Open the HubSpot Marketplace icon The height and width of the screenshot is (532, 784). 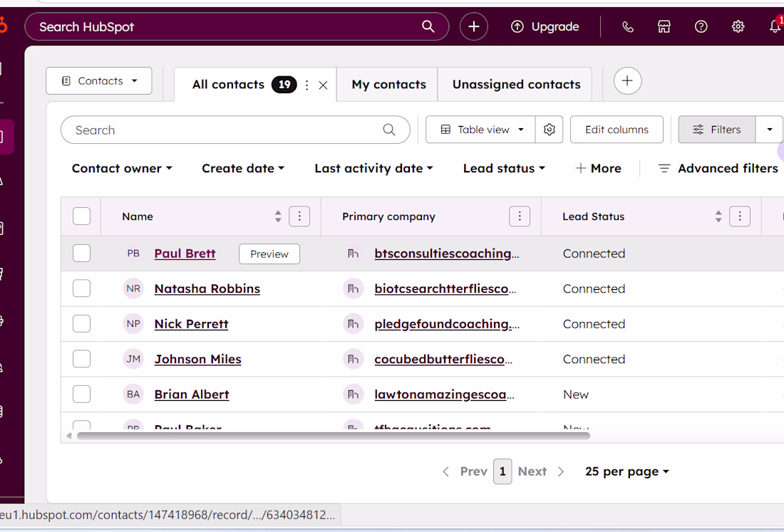tap(664, 27)
